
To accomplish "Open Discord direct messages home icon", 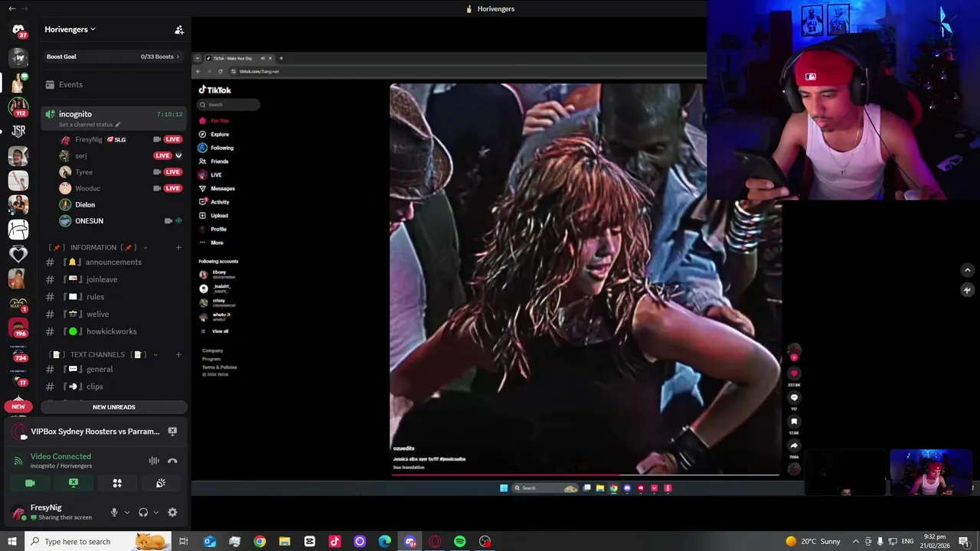I will 18,30.
